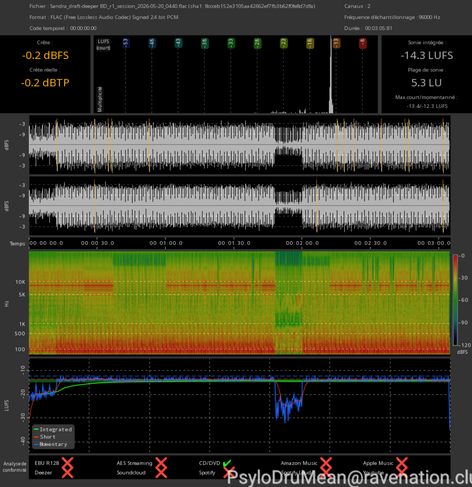Click the 5K frequency axis label
The width and height of the screenshot is (472, 487).
22,295
